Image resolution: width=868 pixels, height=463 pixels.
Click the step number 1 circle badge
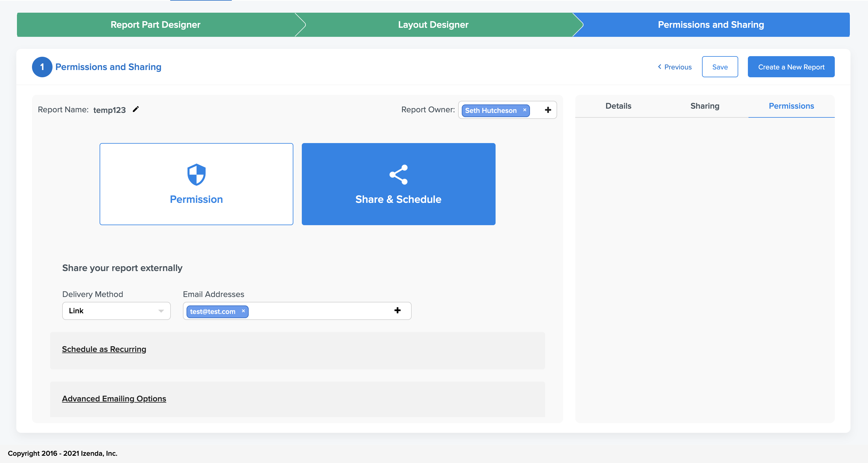(42, 67)
